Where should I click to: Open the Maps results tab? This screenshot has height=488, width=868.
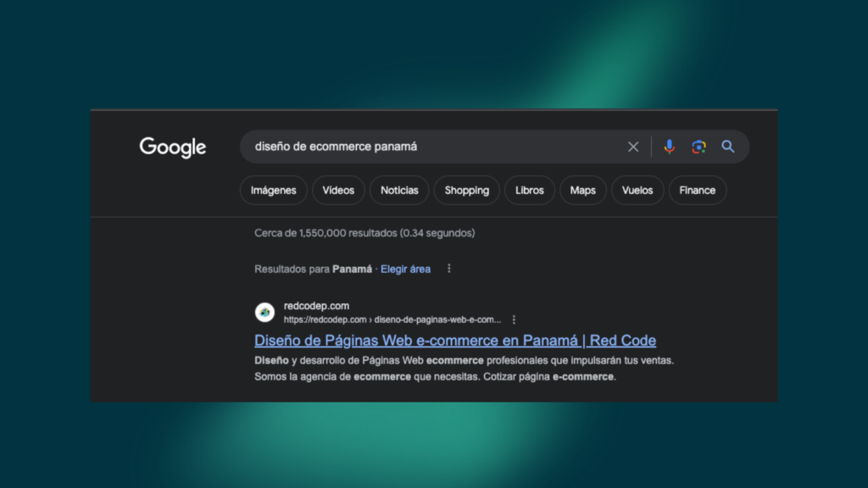point(582,190)
